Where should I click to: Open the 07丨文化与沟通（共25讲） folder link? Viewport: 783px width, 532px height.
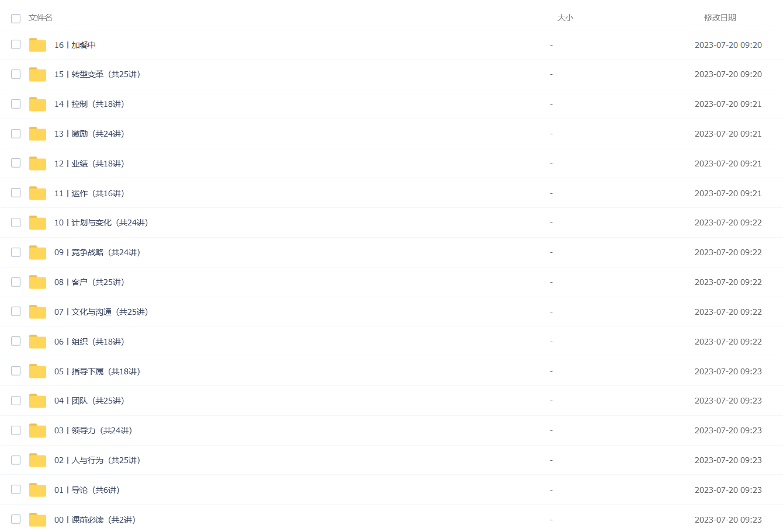[x=101, y=312]
